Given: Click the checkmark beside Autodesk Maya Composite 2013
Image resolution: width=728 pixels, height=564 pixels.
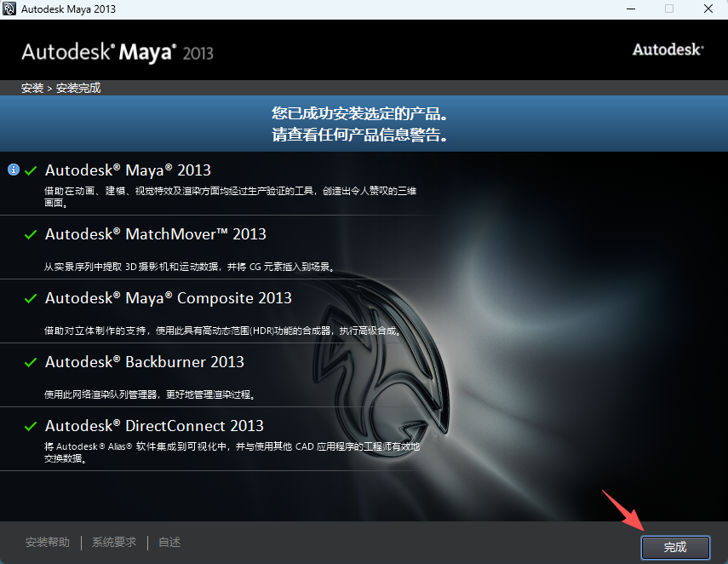Looking at the screenshot, I should click(x=32, y=298).
